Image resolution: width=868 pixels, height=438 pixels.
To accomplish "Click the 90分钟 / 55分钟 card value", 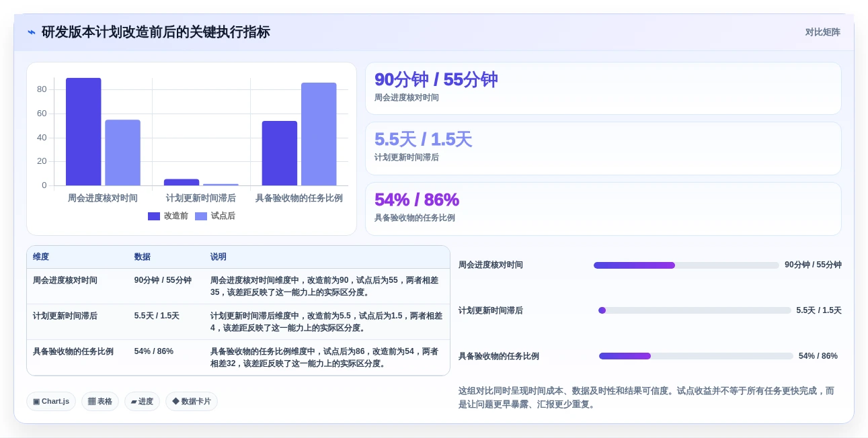I will (x=436, y=79).
